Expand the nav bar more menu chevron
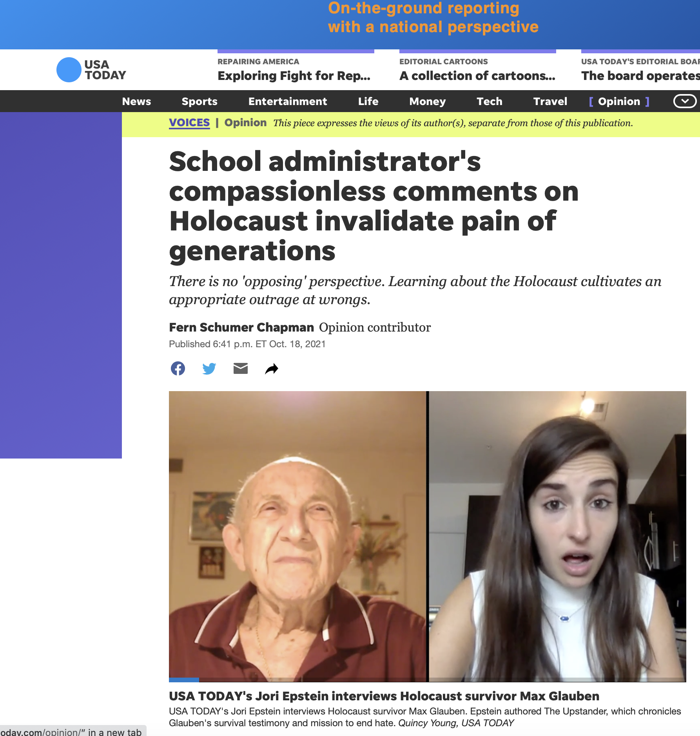 [685, 101]
